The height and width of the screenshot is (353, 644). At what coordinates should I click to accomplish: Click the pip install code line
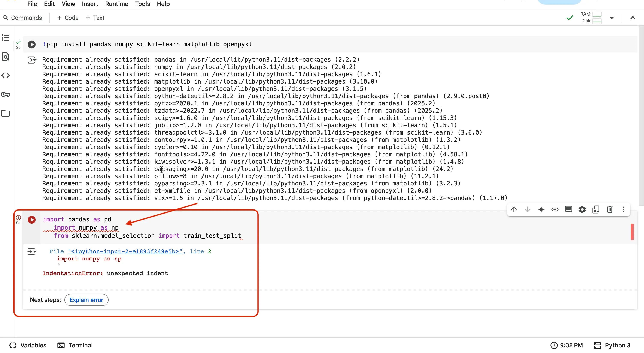tap(148, 44)
